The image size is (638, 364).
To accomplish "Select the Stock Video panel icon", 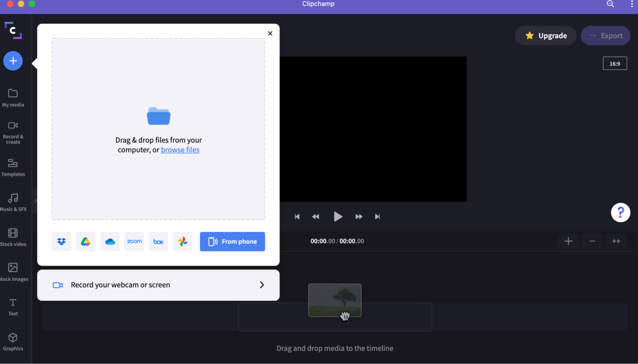I will point(13,233).
